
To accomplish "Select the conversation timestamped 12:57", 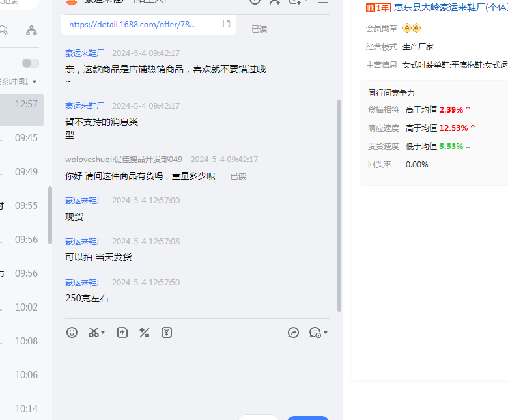I will (x=22, y=104).
